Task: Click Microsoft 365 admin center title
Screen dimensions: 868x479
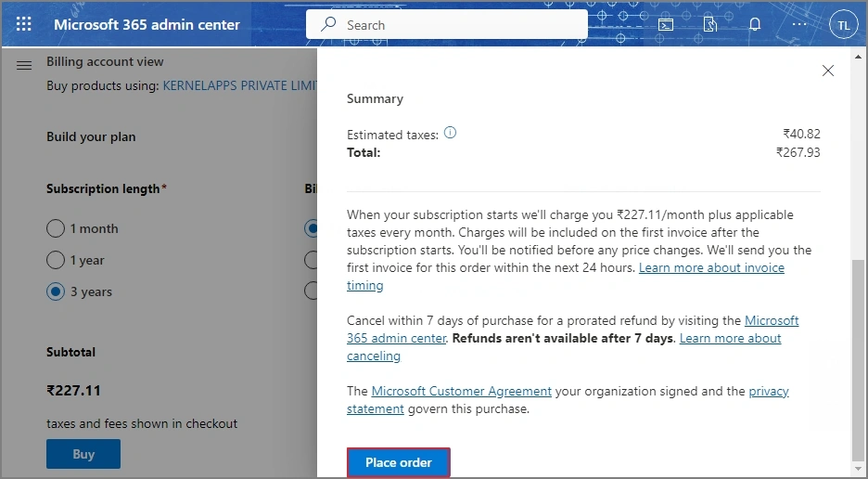Action: [x=147, y=25]
